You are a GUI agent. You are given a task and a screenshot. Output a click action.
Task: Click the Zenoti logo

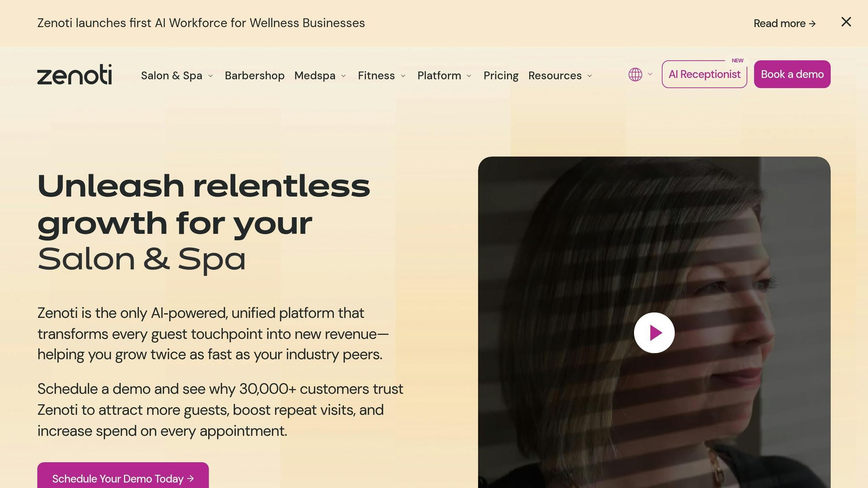[x=75, y=75]
